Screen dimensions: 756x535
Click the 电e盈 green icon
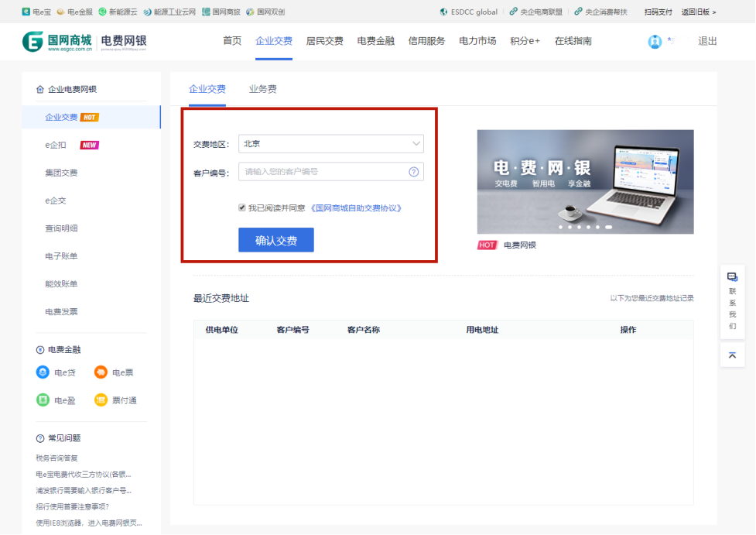point(43,400)
